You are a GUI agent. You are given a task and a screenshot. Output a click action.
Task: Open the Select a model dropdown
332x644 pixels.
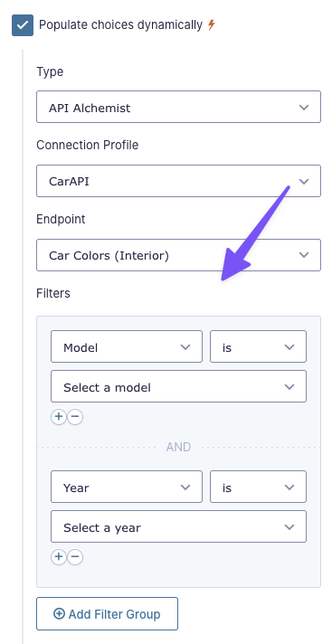point(178,386)
